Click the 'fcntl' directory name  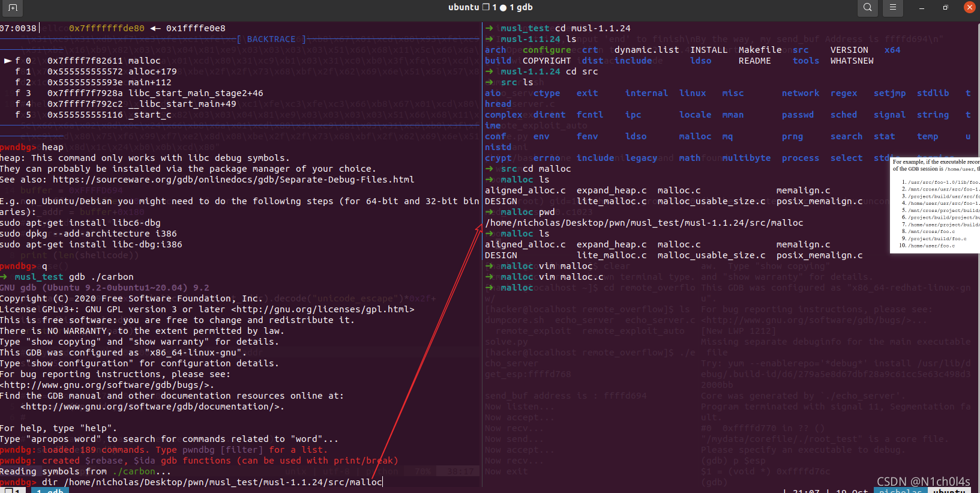[589, 115]
